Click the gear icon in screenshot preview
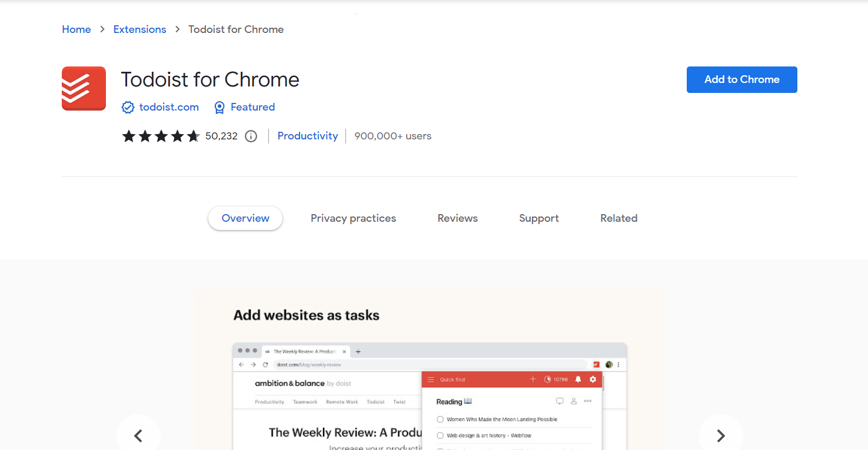 click(593, 379)
